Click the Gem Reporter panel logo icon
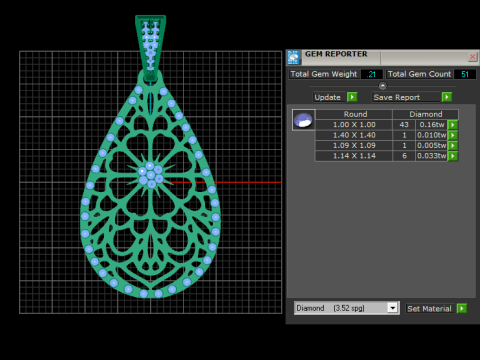 pos(293,57)
